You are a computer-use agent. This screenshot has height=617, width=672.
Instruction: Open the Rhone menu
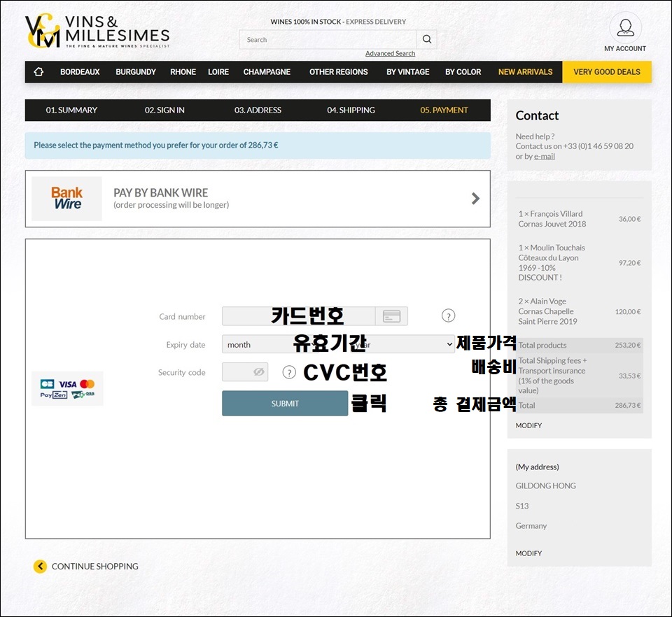coord(183,72)
